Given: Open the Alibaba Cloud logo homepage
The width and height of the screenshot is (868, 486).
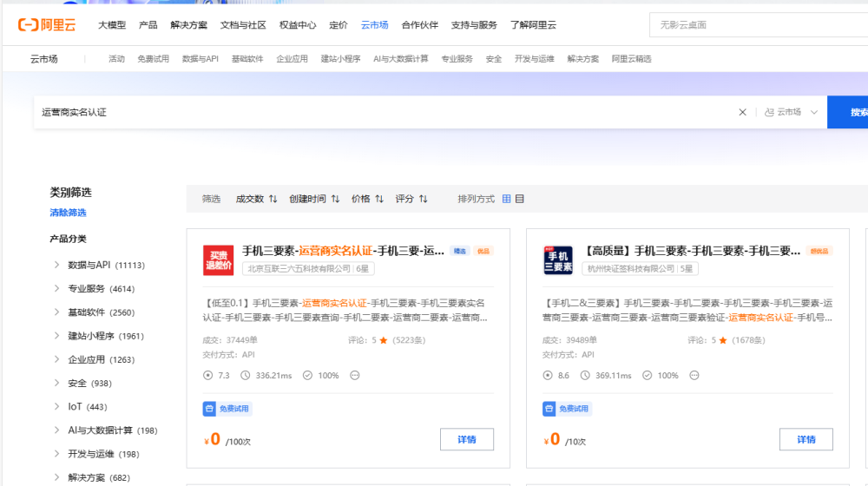Looking at the screenshot, I should 47,25.
